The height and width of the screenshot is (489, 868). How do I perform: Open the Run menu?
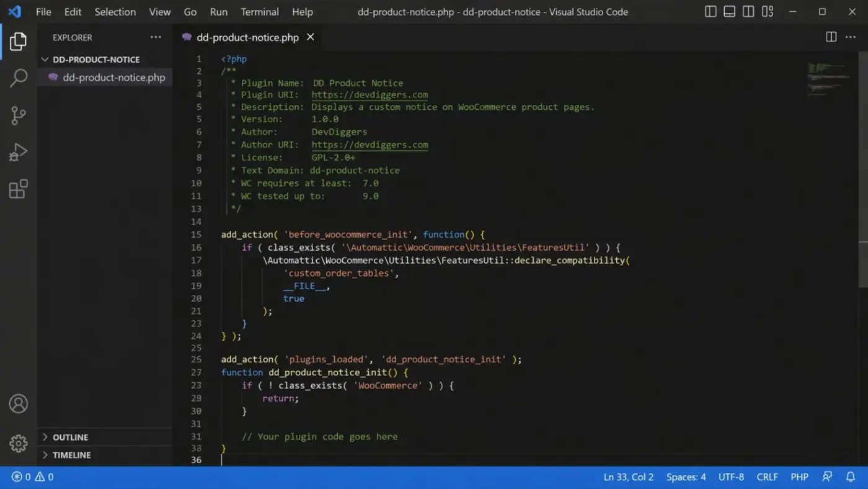click(x=219, y=12)
